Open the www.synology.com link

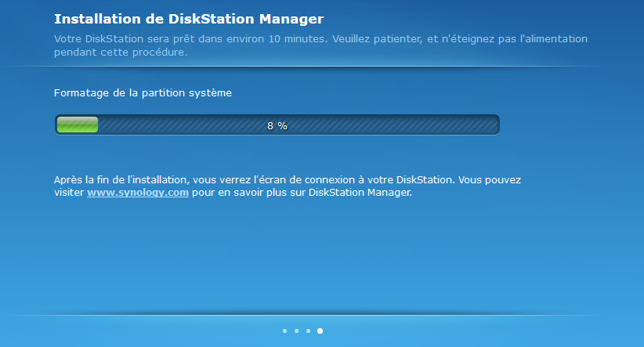coord(138,192)
